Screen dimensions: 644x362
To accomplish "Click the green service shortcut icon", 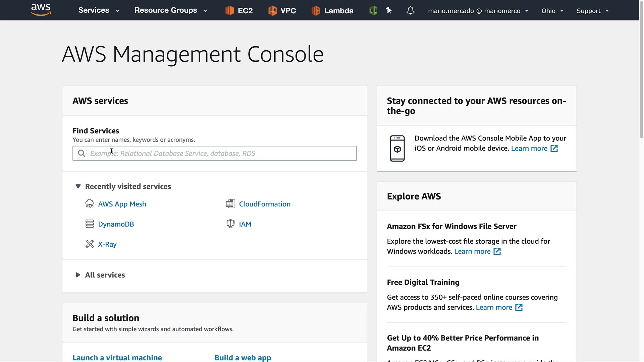I will 373,11.
